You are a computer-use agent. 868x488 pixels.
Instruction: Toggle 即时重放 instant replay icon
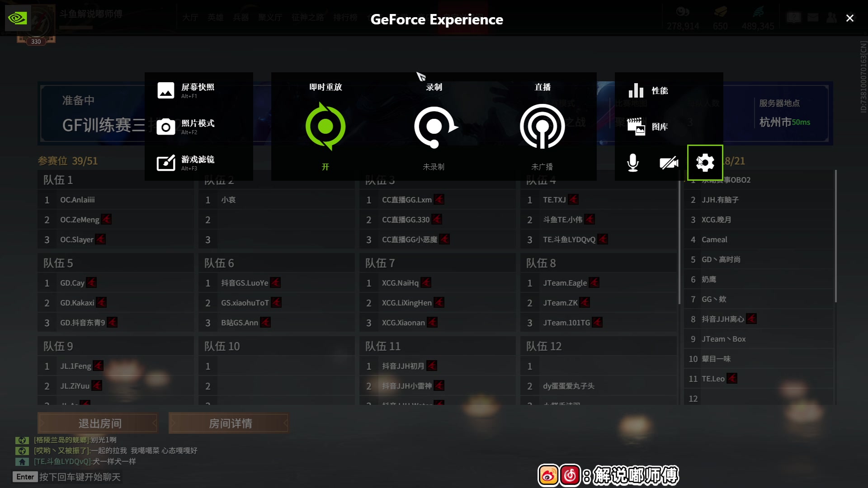(x=325, y=127)
